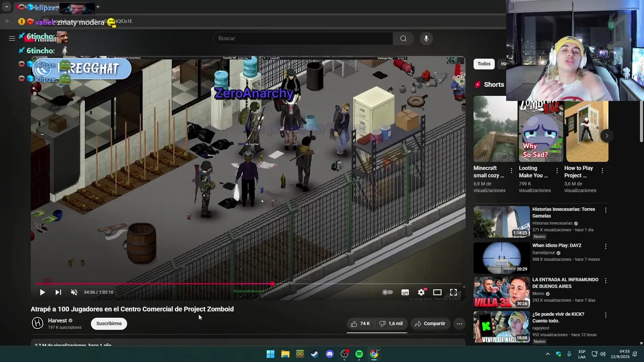Open video settings gear
Viewport: 644px width, 362px height.
click(x=421, y=292)
